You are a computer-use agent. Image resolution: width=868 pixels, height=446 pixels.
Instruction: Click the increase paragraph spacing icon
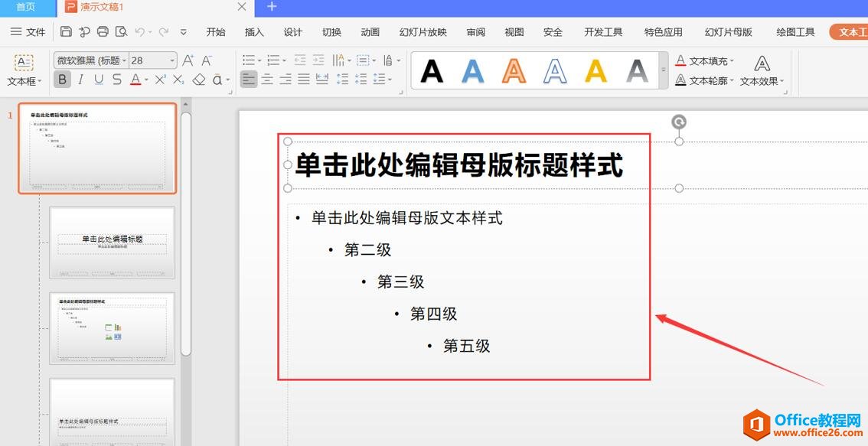(343, 79)
